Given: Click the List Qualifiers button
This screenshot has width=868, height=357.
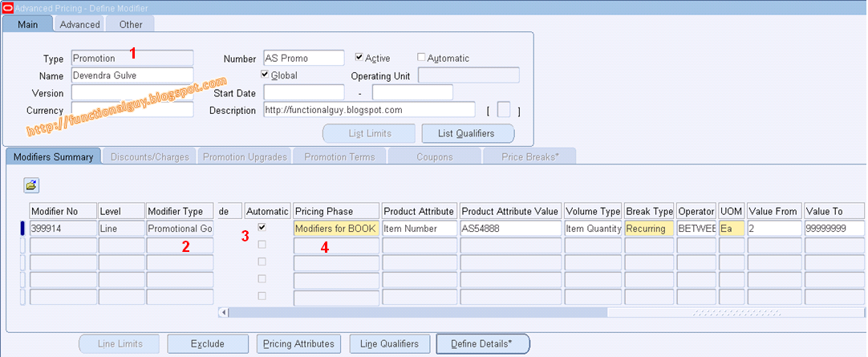Looking at the screenshot, I should (x=468, y=133).
